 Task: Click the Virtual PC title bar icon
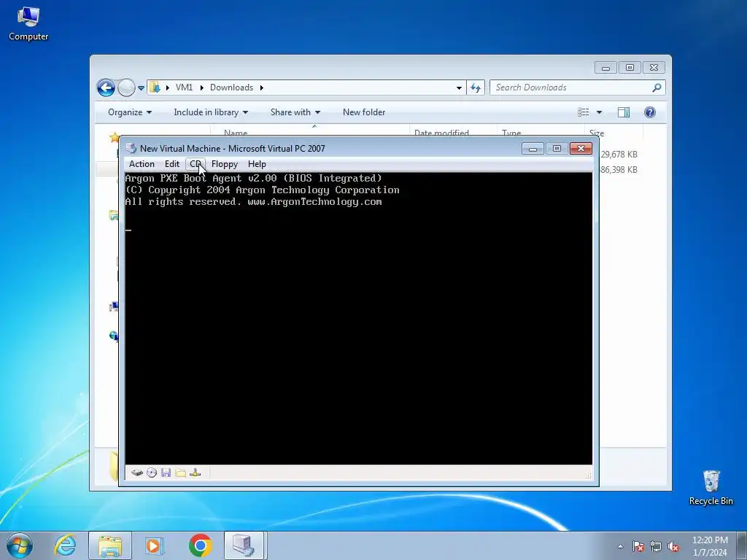131,149
